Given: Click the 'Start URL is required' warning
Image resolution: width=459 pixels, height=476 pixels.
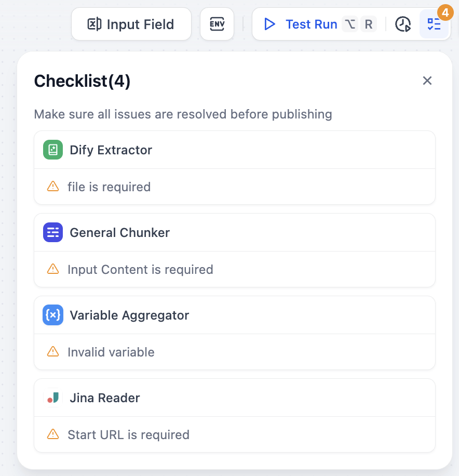Looking at the screenshot, I should (128, 434).
